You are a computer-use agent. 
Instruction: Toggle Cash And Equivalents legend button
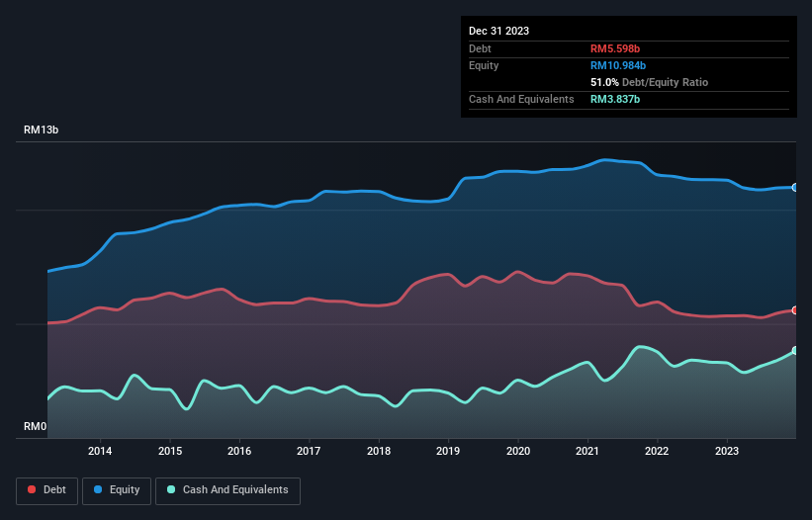[x=227, y=490]
